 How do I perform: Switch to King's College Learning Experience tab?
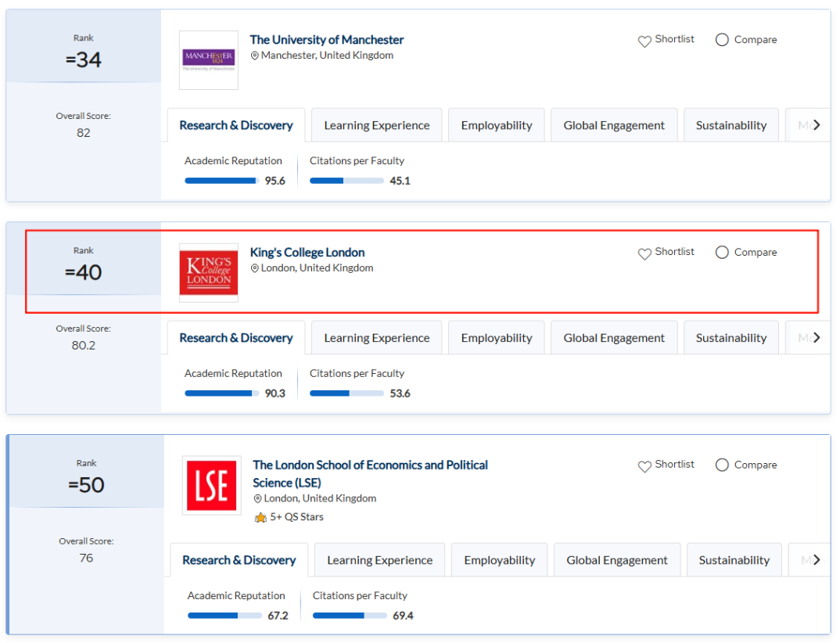tap(377, 338)
